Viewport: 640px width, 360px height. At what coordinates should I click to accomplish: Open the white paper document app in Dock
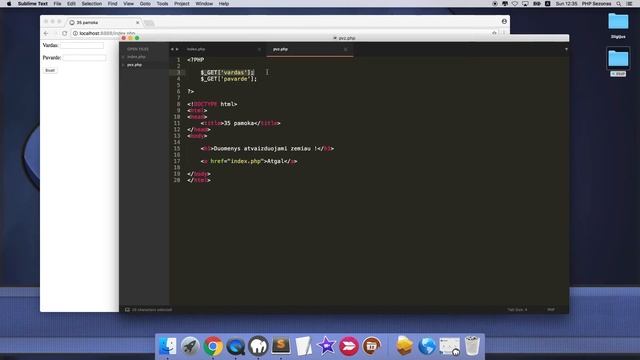tap(303, 346)
